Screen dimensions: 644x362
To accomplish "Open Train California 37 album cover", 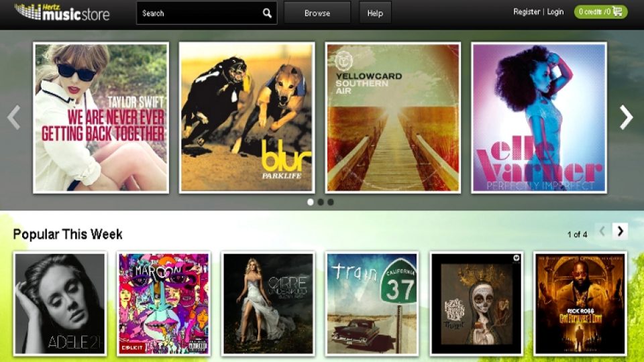I will 372,304.
